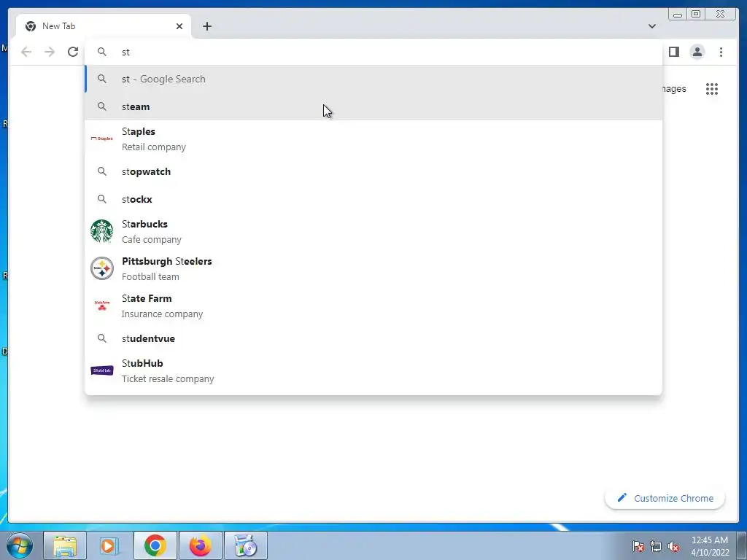Restore down the Chrome window
The image size is (747, 560).
(x=695, y=15)
